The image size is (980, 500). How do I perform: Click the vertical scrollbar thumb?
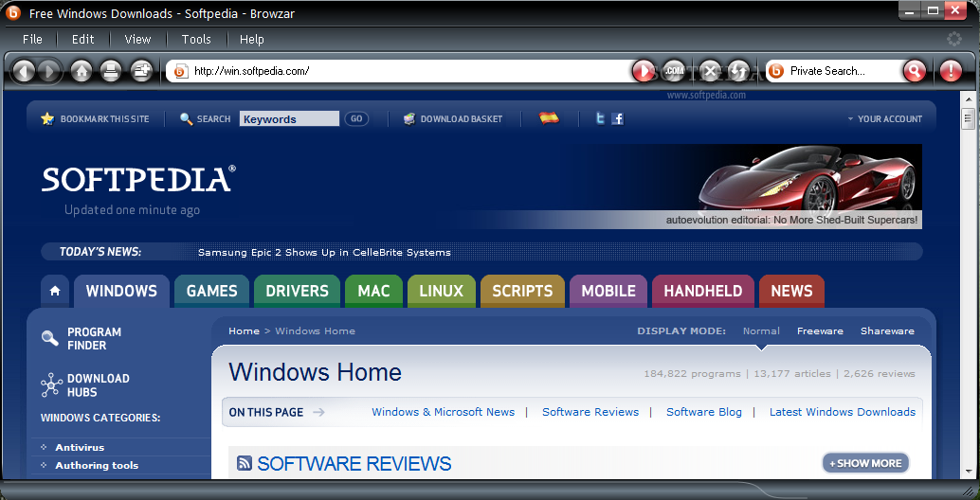[x=969, y=117]
